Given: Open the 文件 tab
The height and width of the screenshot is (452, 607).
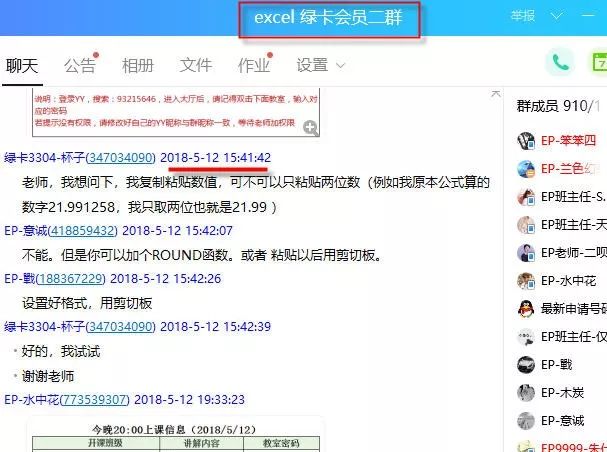Looking at the screenshot, I should point(196,65).
